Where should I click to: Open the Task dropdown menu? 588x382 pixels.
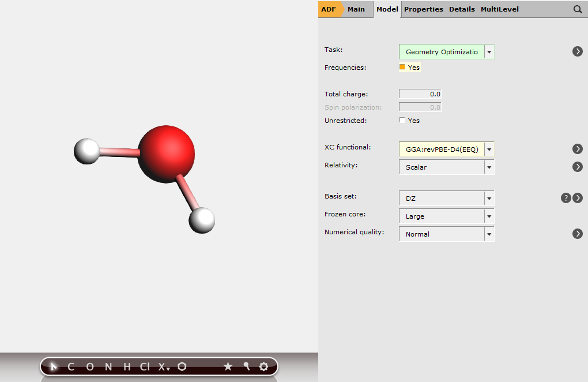coord(489,52)
